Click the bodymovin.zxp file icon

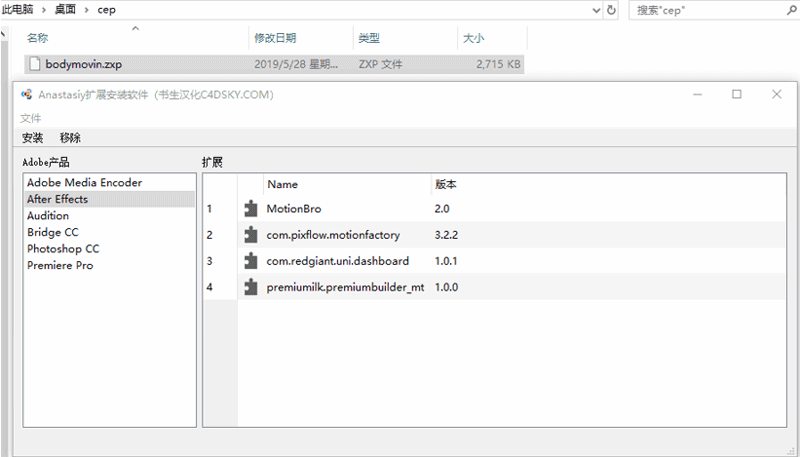click(x=34, y=64)
